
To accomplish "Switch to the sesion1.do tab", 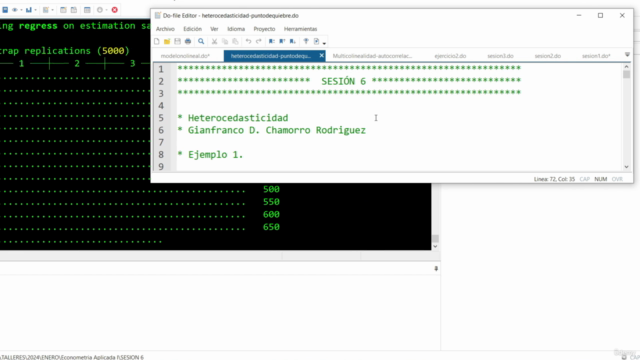I will pos(596,56).
